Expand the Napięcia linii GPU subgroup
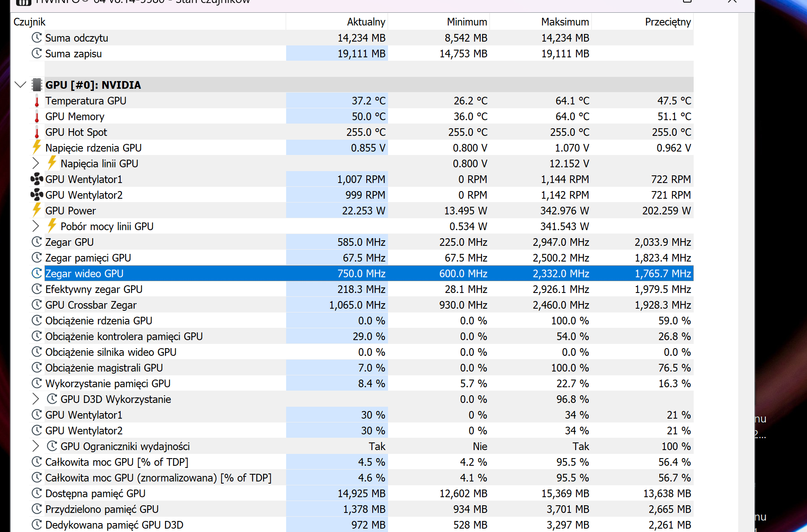Screen dimensions: 807x532 click(x=36, y=163)
